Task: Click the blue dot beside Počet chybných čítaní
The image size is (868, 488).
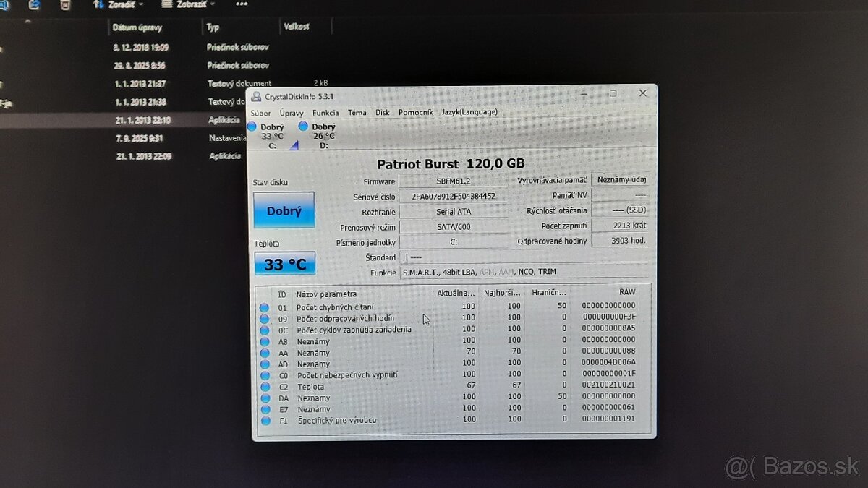Action: tap(265, 307)
